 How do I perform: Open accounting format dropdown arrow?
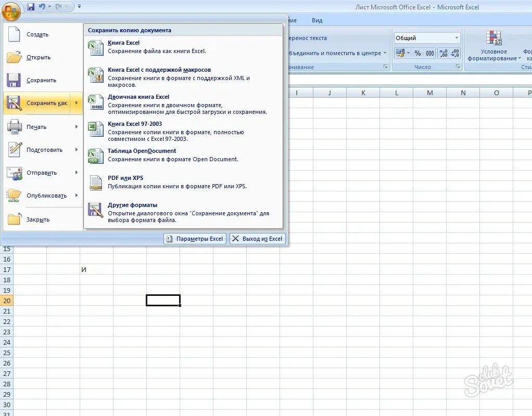point(408,53)
